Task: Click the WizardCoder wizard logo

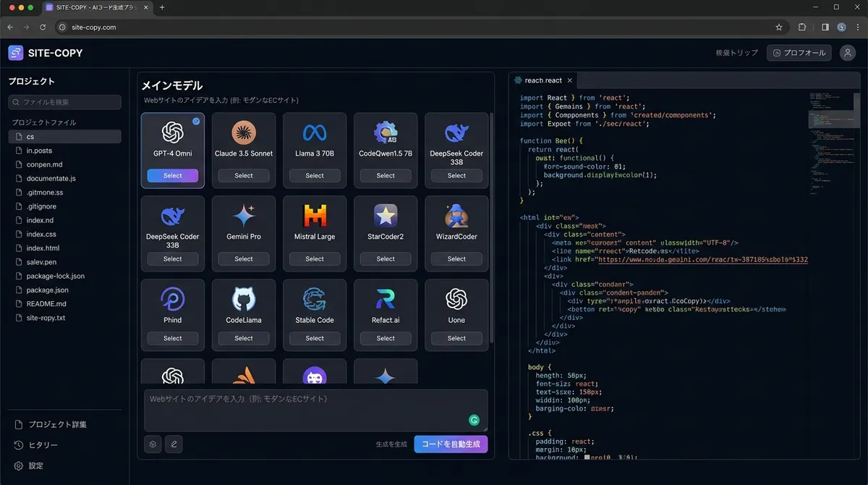Action: 456,216
